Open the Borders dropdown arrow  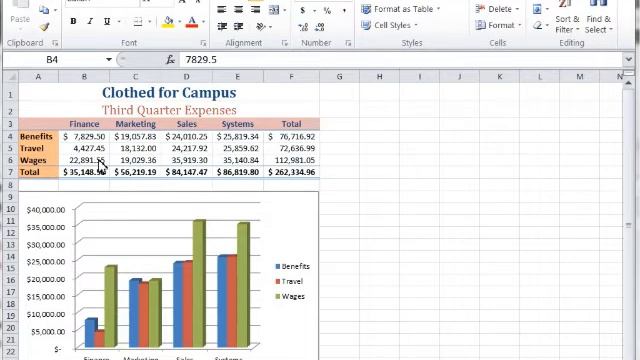click(x=149, y=22)
